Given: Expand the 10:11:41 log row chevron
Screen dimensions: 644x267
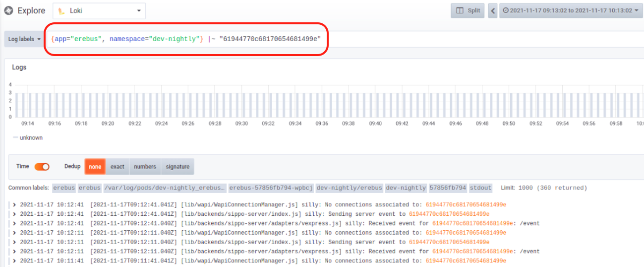Looking at the screenshot, I should (x=15, y=261).
